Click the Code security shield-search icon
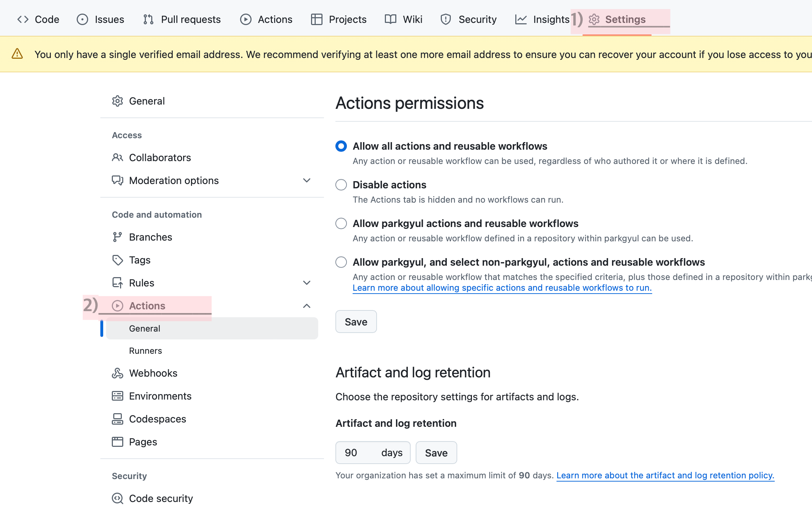Viewport: 812px width, 512px height. click(x=117, y=498)
